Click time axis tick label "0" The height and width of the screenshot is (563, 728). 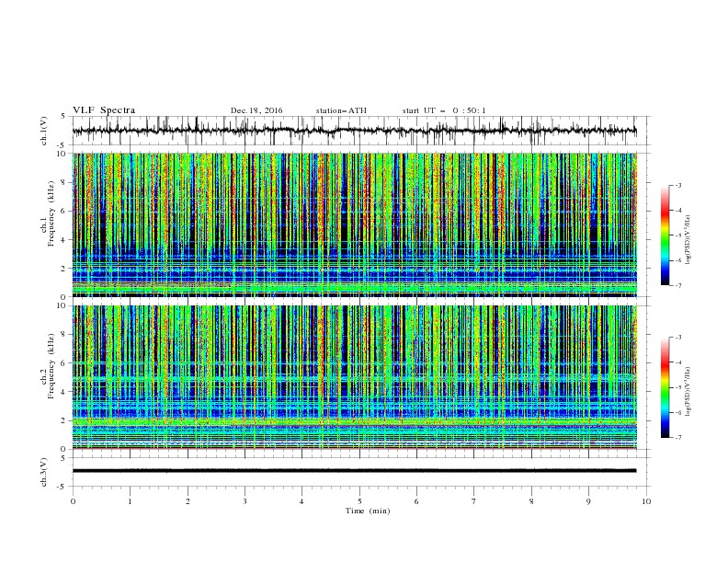click(73, 501)
